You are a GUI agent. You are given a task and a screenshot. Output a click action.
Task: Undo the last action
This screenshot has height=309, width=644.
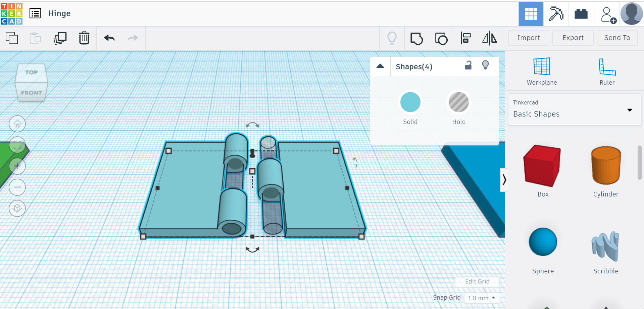[109, 38]
